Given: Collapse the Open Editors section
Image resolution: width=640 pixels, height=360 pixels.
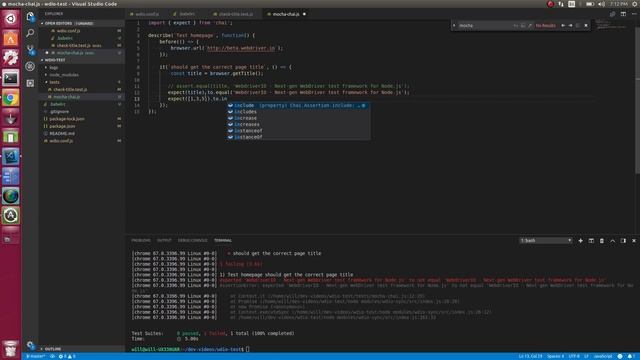Looking at the screenshot, I should tap(82, 23).
